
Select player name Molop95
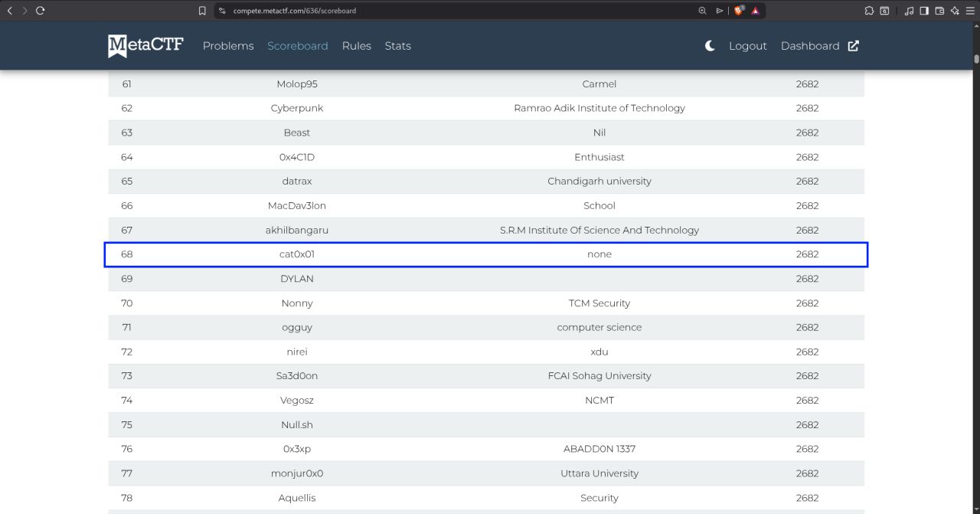297,84
